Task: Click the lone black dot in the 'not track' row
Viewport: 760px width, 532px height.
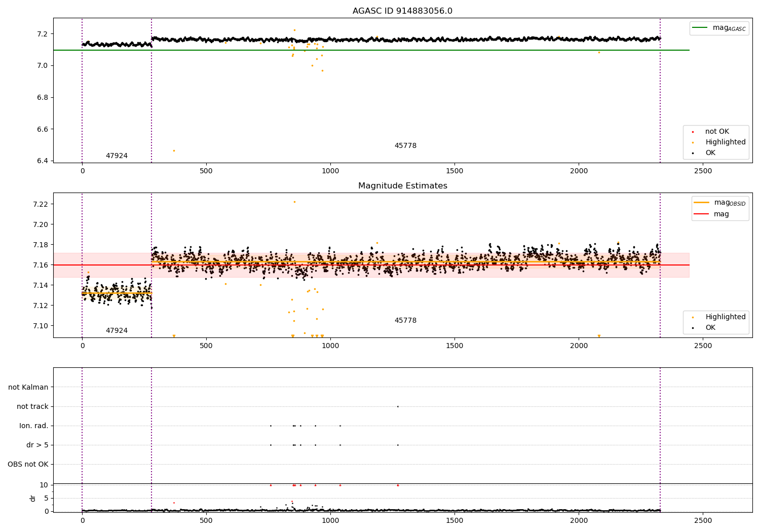Action: click(398, 406)
